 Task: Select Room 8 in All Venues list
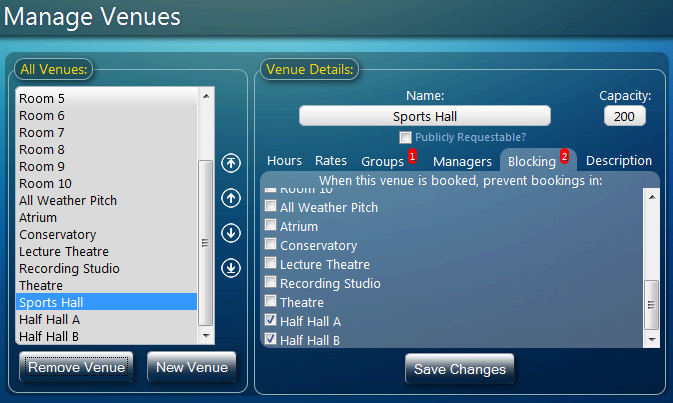point(106,149)
